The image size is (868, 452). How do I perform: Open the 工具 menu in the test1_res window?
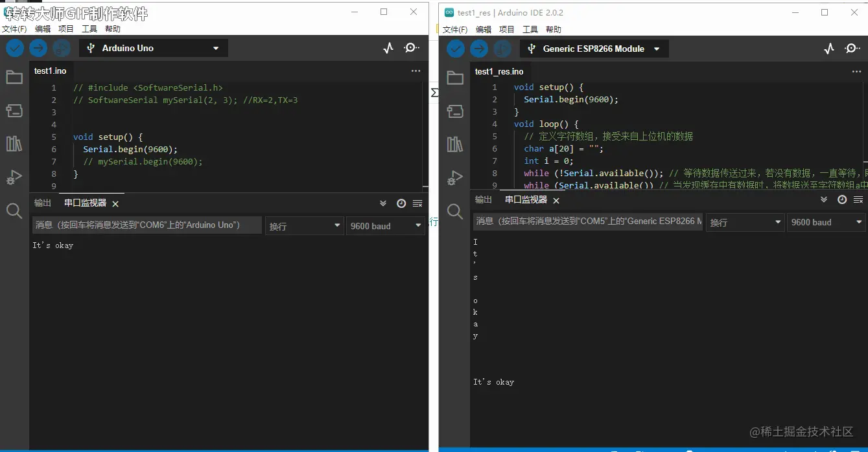click(530, 29)
